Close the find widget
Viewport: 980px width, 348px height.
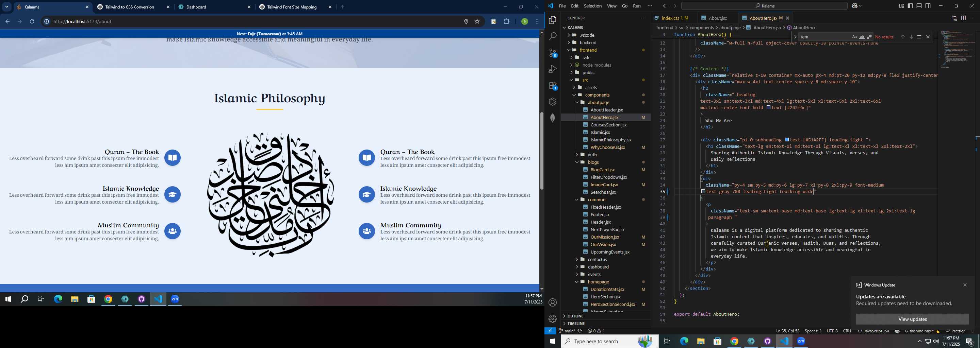[928, 37]
